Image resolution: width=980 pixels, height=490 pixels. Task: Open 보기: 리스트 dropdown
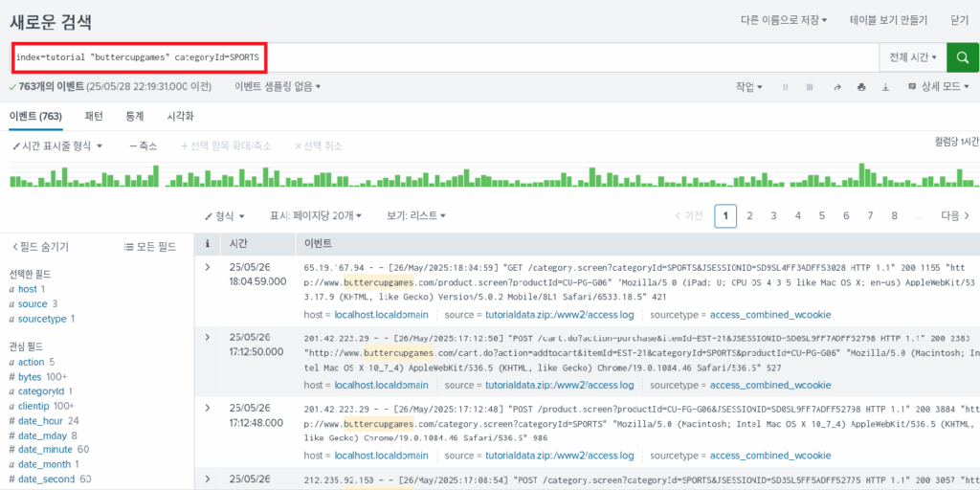click(x=415, y=215)
